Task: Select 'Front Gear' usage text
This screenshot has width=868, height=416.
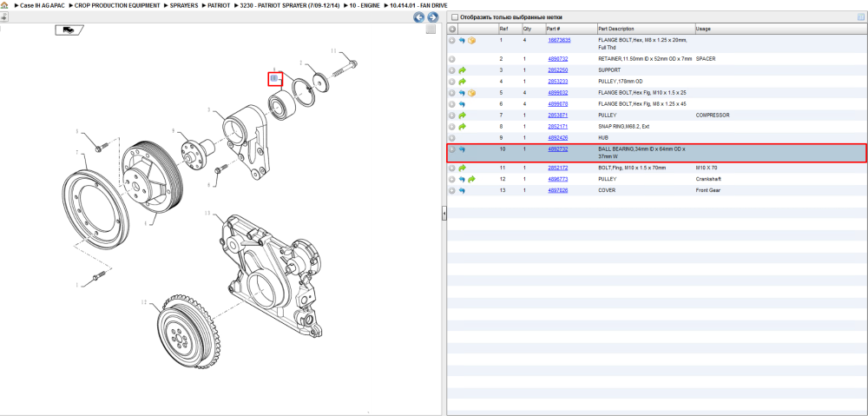Action: (708, 190)
